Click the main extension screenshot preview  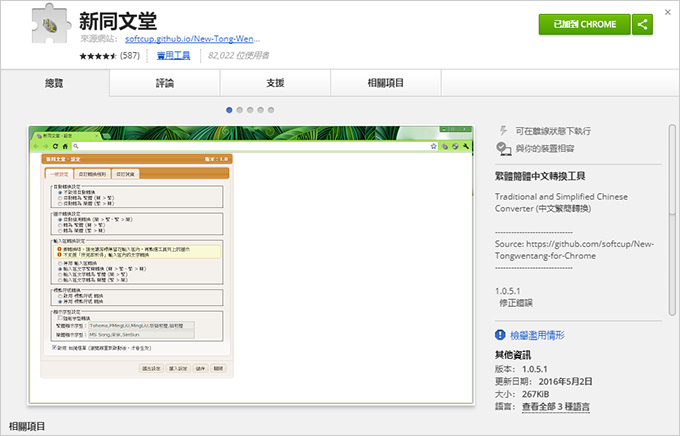[x=251, y=265]
